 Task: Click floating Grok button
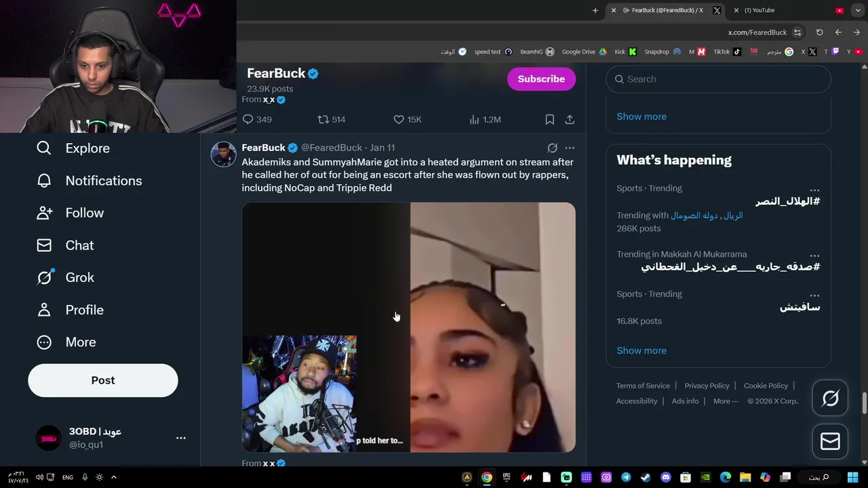tap(830, 399)
